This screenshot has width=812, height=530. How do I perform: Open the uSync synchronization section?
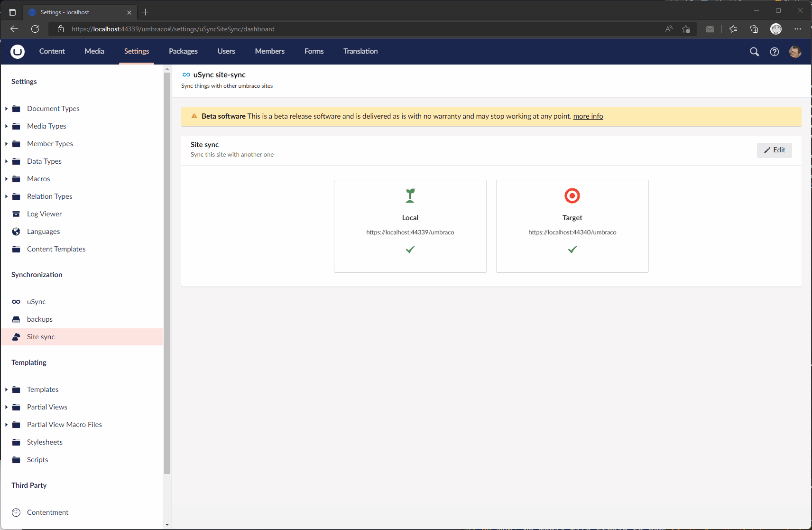(x=36, y=301)
